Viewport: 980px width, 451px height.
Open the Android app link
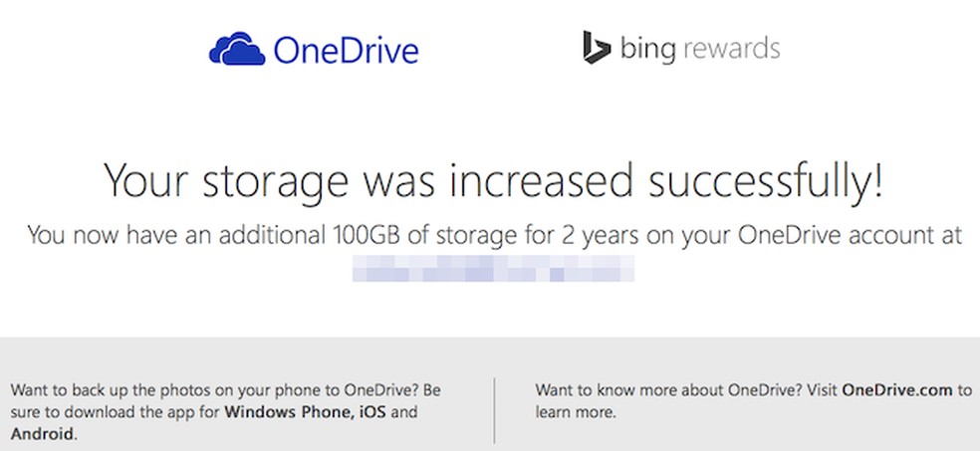tap(42, 433)
